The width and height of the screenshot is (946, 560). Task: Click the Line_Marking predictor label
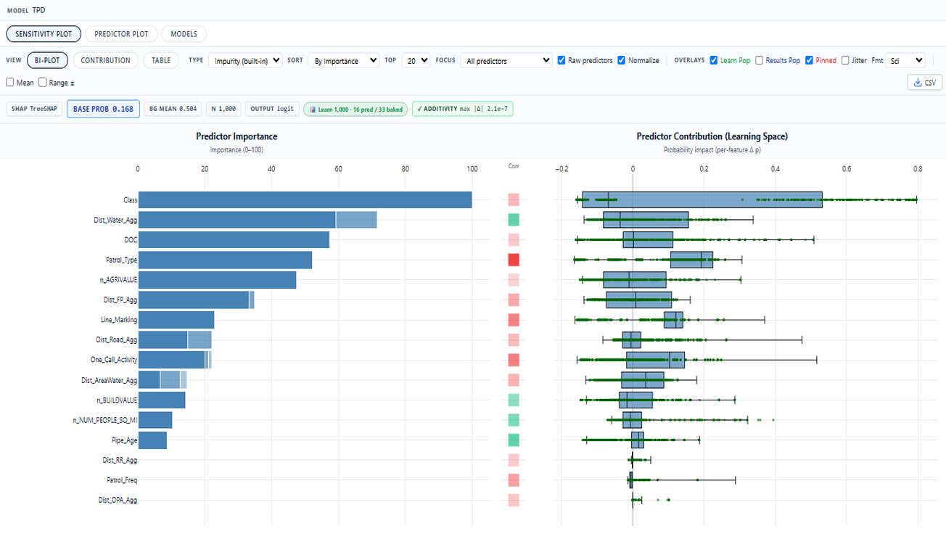click(x=119, y=320)
